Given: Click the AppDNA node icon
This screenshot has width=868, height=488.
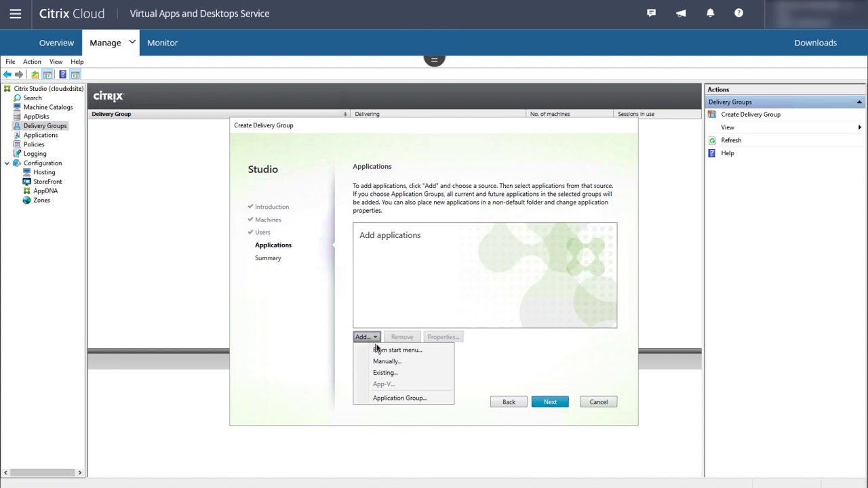Looking at the screenshot, I should tap(27, 191).
